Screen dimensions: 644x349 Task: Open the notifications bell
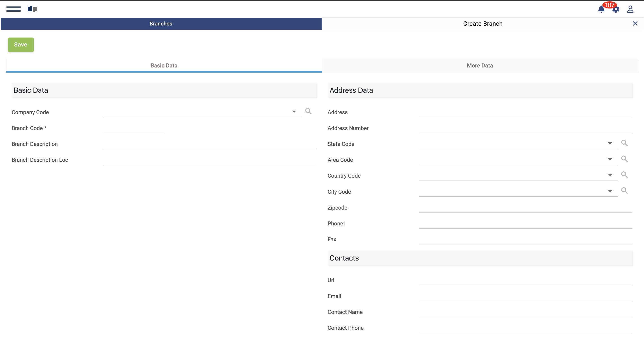coord(601,9)
